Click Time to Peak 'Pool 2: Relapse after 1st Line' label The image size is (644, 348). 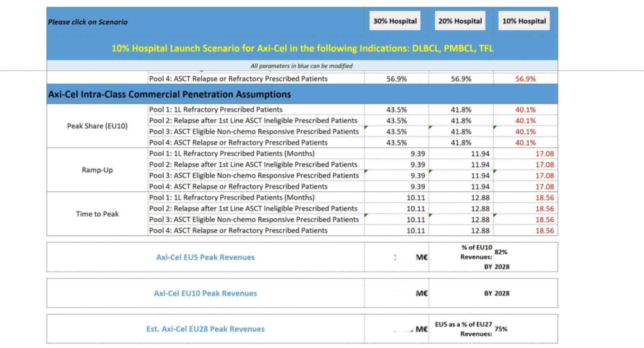[x=253, y=209]
